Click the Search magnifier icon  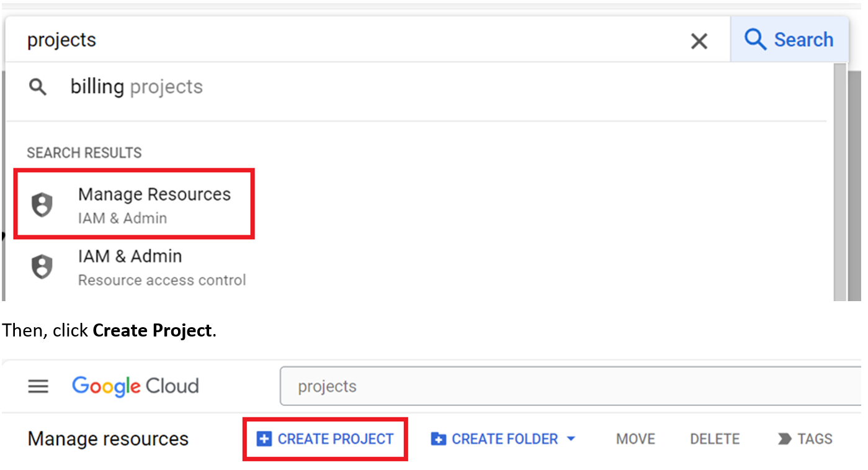[755, 39]
